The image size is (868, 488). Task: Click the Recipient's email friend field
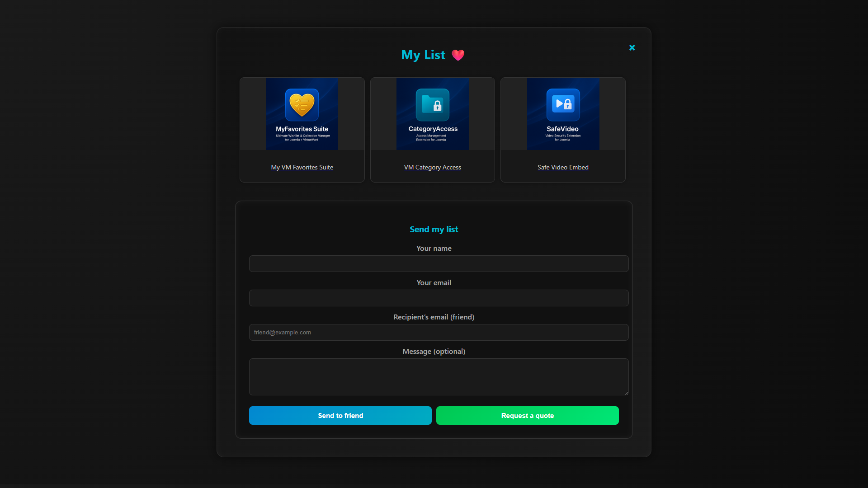(439, 333)
